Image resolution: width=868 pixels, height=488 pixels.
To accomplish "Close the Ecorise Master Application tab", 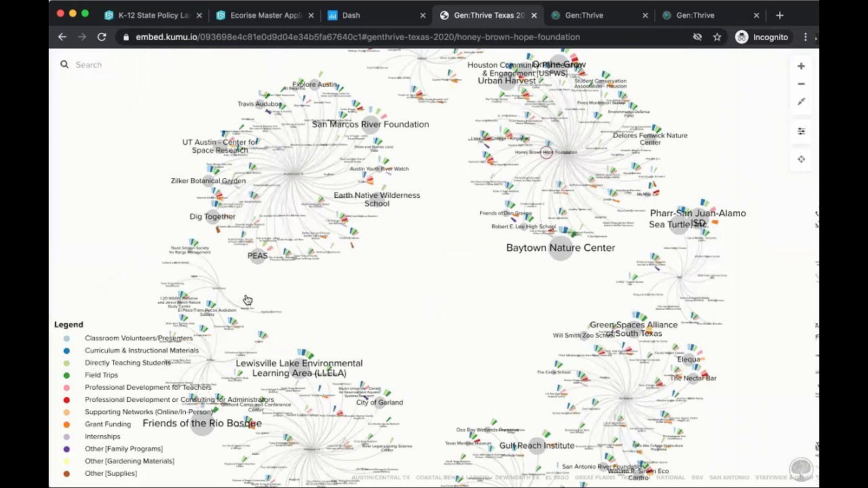I will click(x=311, y=15).
